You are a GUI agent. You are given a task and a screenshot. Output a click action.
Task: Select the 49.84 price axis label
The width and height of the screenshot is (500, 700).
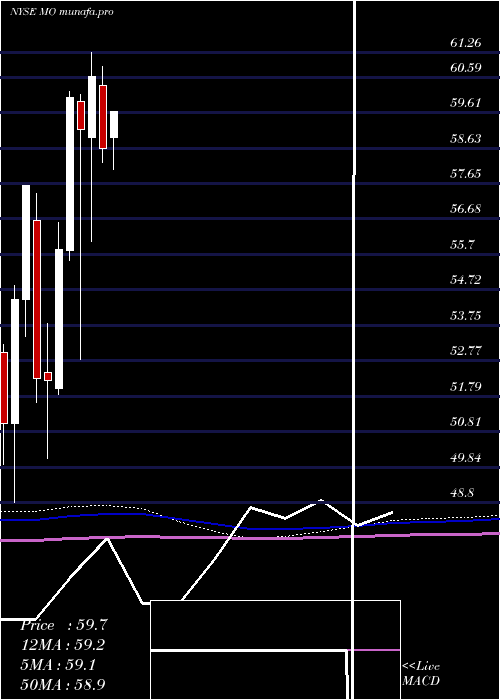(x=466, y=457)
